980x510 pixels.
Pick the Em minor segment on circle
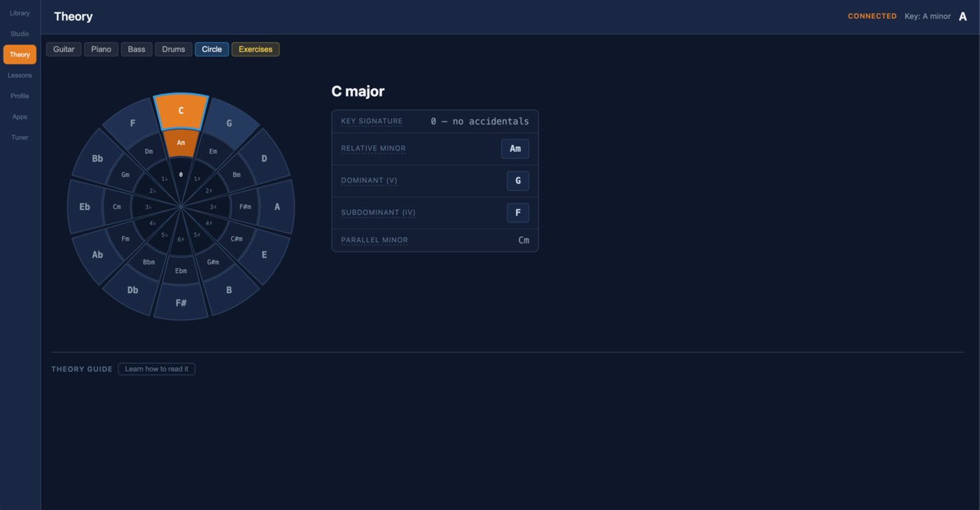213,151
